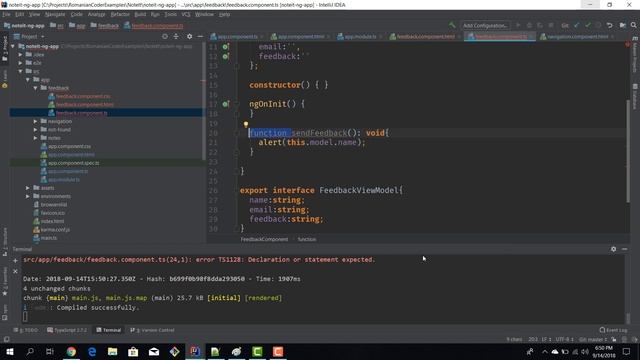Screen dimensions: 640x360
Task: Select app.component.spec.ts file
Action: pyautogui.click(x=73, y=163)
